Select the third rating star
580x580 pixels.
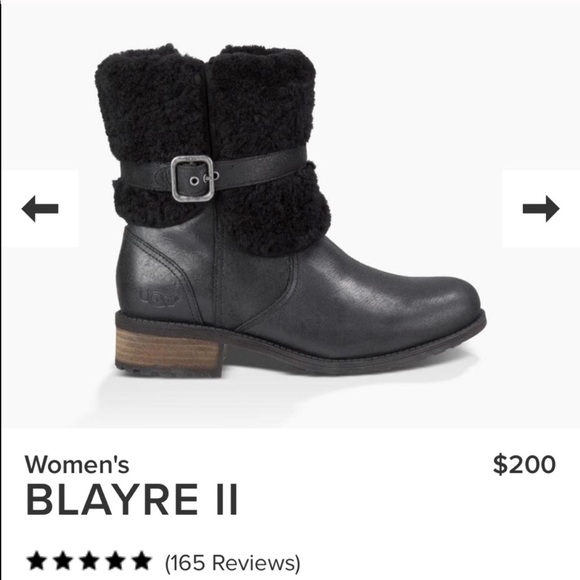coord(89,561)
